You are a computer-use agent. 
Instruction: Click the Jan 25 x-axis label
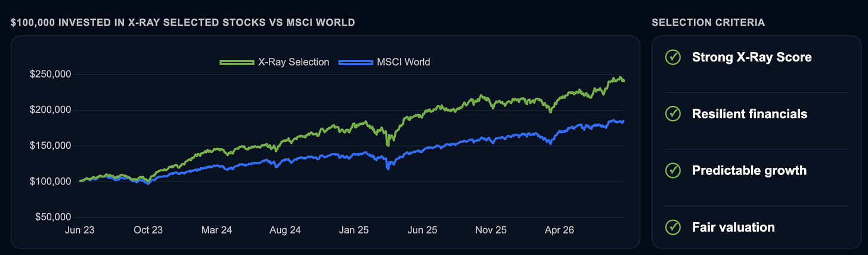tap(354, 230)
